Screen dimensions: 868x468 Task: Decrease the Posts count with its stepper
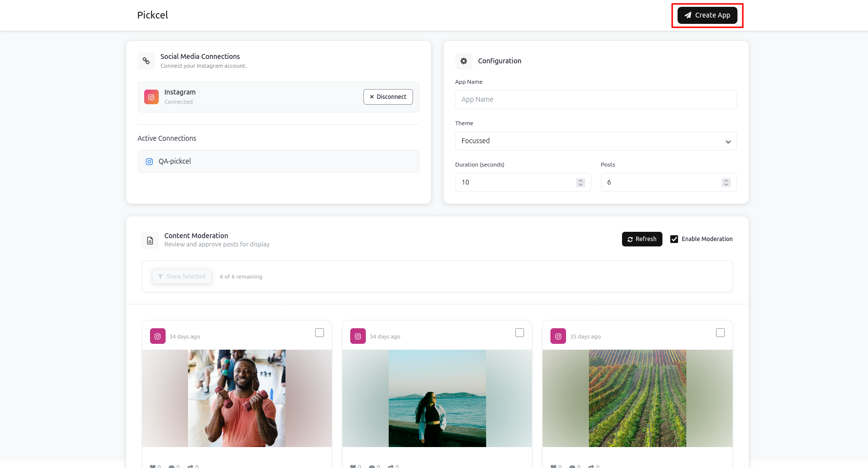pos(726,185)
